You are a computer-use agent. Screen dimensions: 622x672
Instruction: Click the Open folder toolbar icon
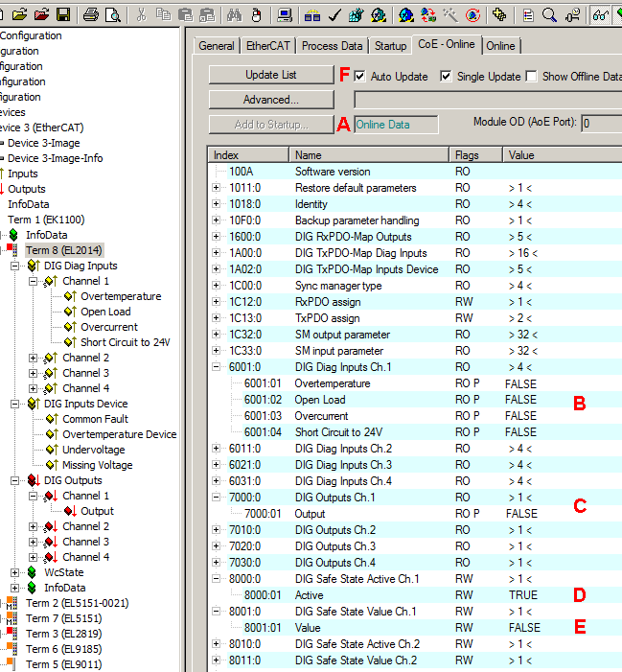point(20,15)
